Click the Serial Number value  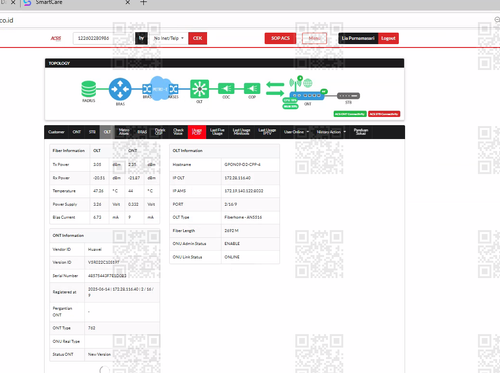tap(107, 276)
